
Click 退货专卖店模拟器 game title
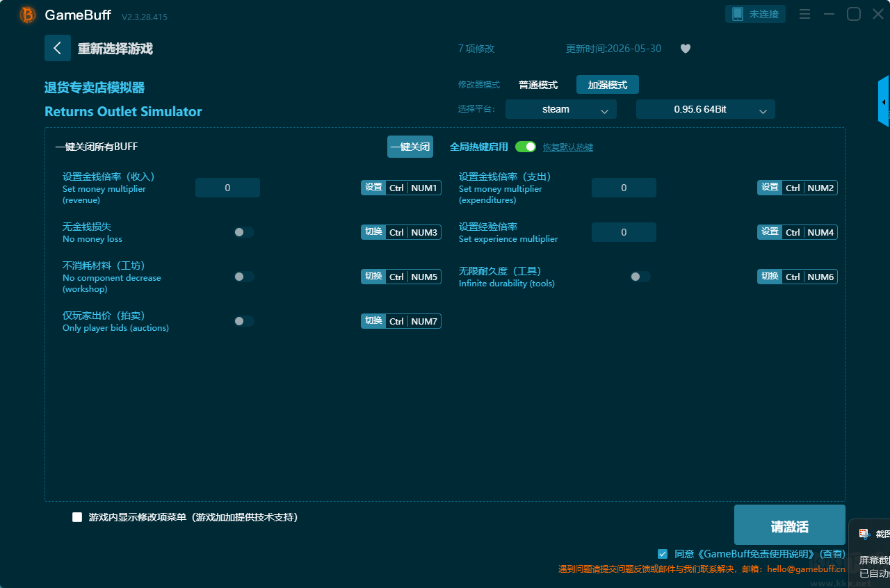point(95,88)
